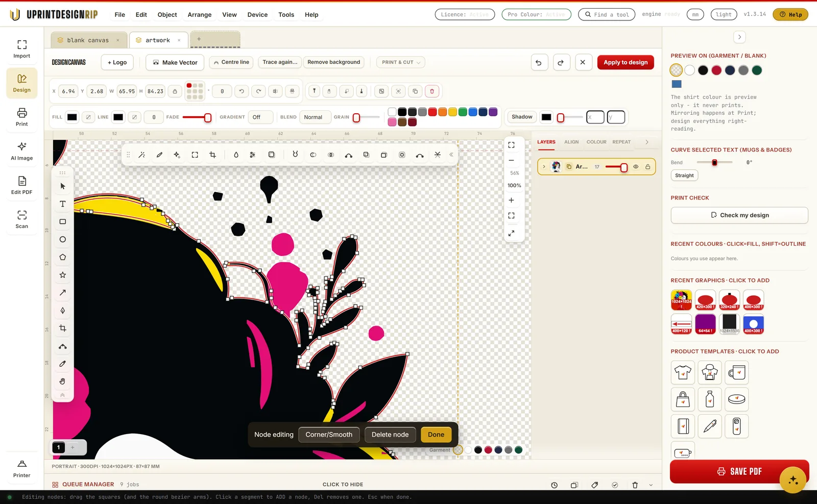Select the Text tool
The image size is (817, 504).
[x=63, y=204]
